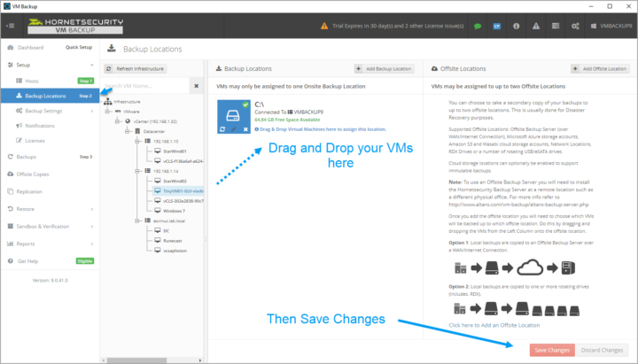Open Hosts under Setup
The width and height of the screenshot is (638, 364).
pos(31,81)
